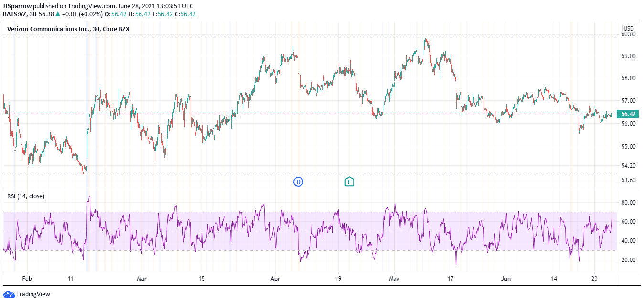
Task: Click the Jun date label on the time axis
Action: pyautogui.click(x=505, y=278)
